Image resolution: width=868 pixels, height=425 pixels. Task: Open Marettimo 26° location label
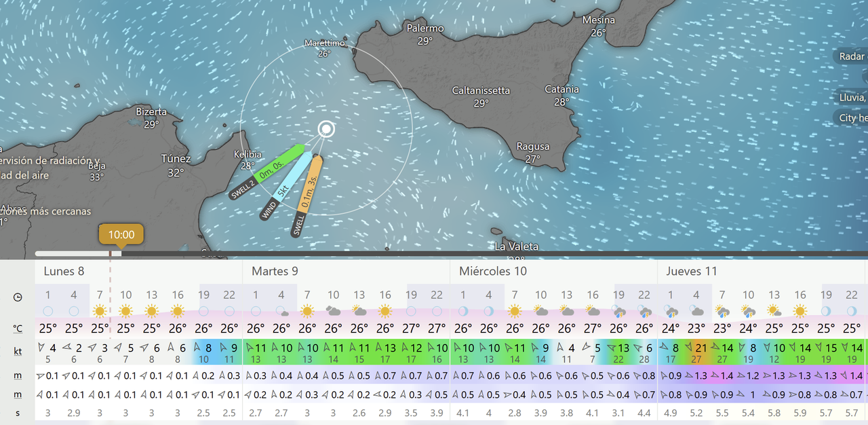coord(324,48)
